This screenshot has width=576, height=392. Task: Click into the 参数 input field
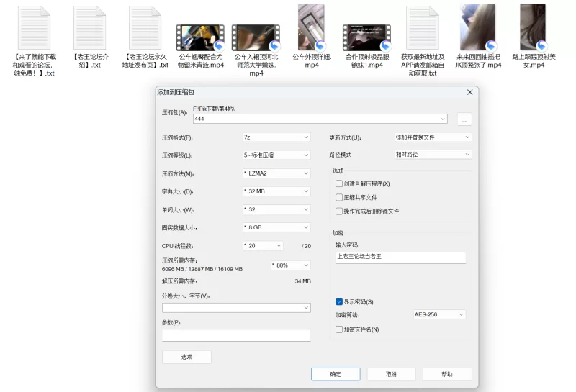pos(236,335)
